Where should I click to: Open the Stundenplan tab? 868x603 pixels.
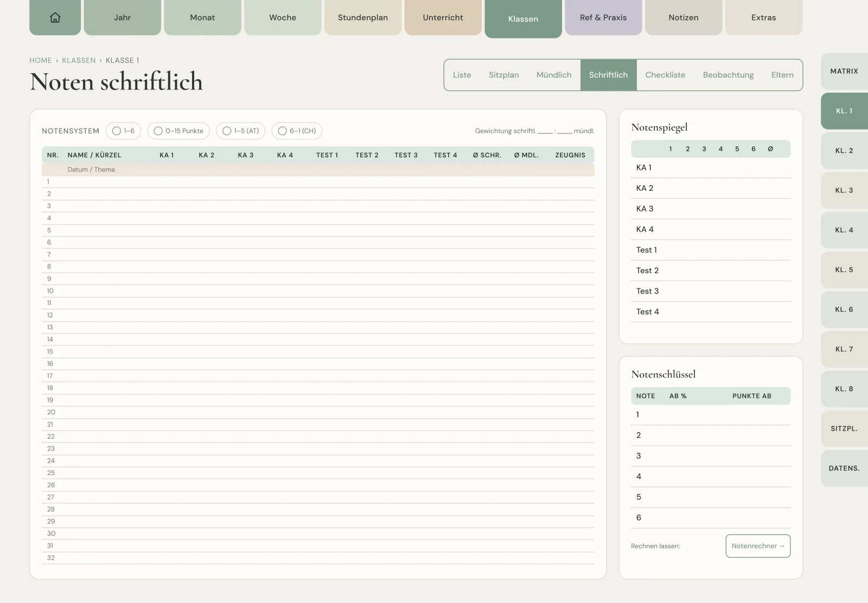363,17
